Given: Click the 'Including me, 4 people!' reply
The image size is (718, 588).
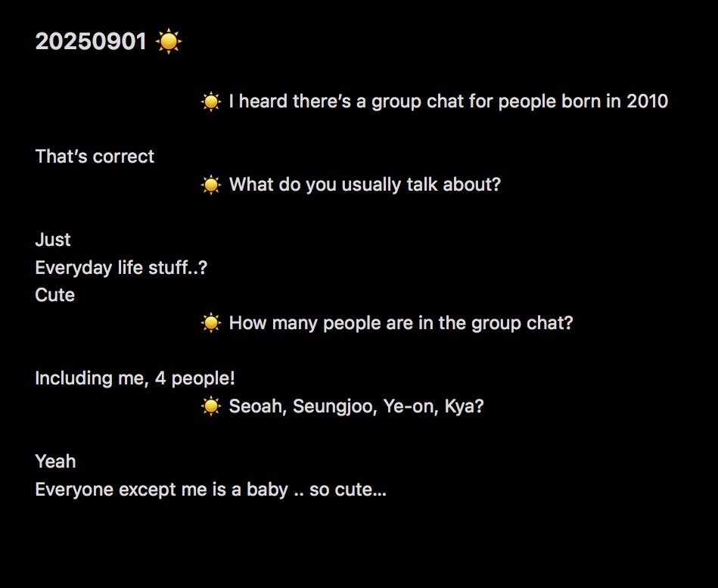Looking at the screenshot, I should (x=135, y=378).
